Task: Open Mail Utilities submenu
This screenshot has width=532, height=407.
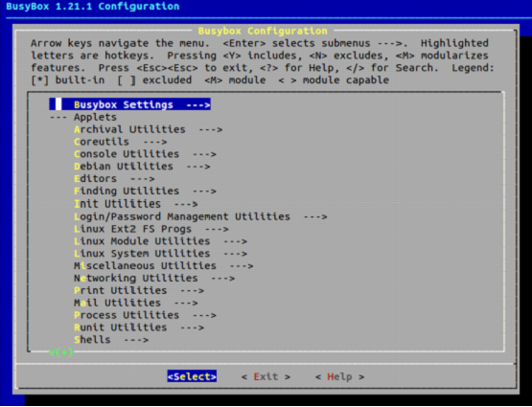Action: (x=136, y=303)
